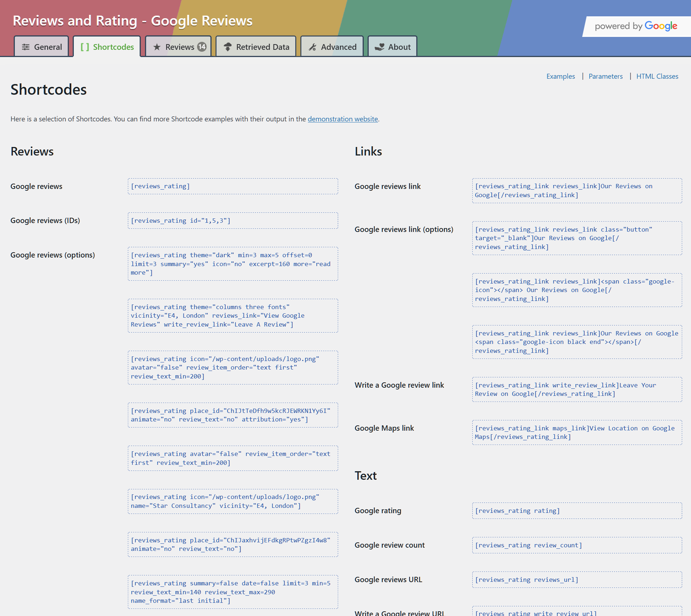Image resolution: width=691 pixels, height=616 pixels.
Task: Open the HTML Classes link
Action: pyautogui.click(x=657, y=76)
